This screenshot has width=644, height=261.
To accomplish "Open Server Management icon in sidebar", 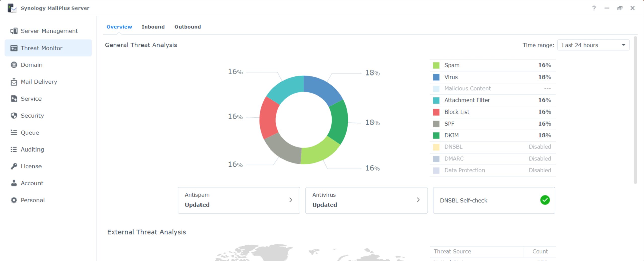I will tap(14, 31).
